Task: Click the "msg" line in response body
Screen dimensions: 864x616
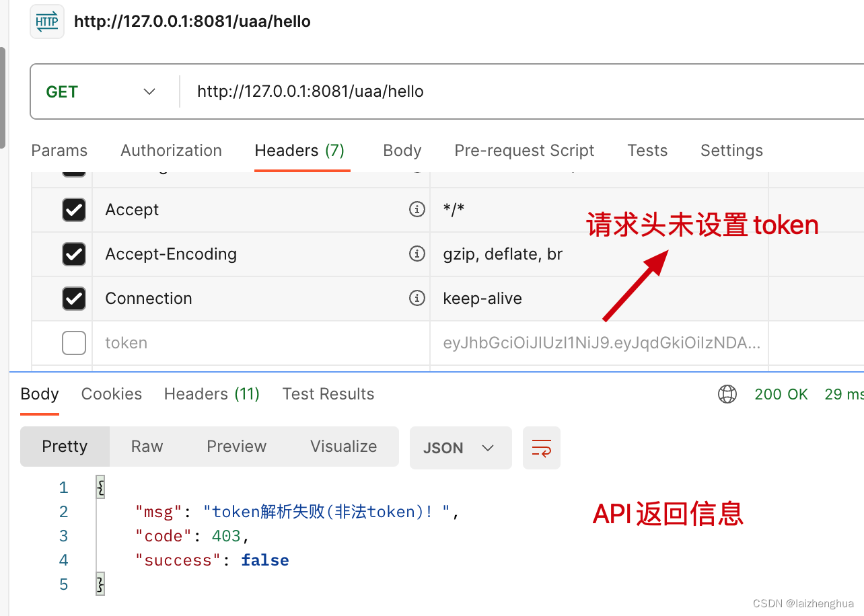Action: coord(297,512)
